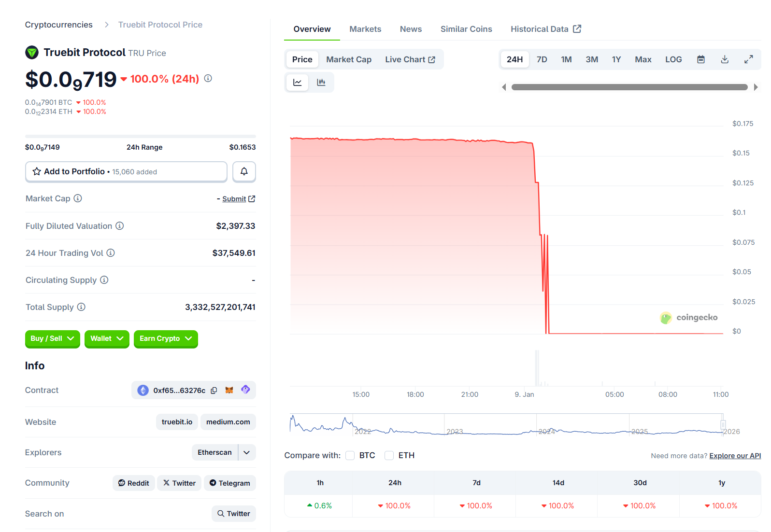Copy the contract address

coord(214,390)
